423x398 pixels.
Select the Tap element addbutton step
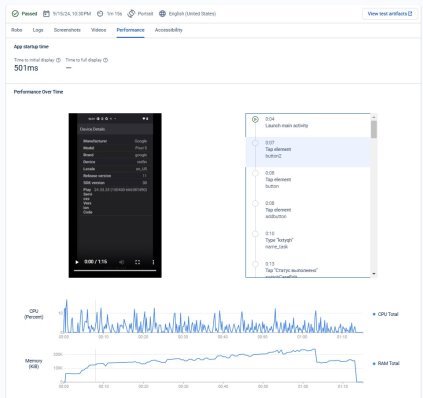click(308, 210)
